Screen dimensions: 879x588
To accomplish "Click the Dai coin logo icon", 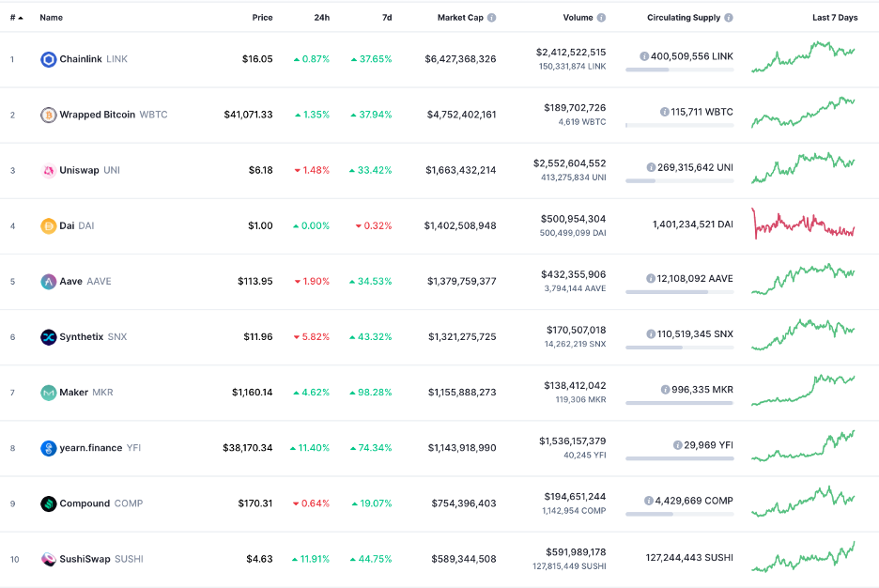I will click(49, 225).
